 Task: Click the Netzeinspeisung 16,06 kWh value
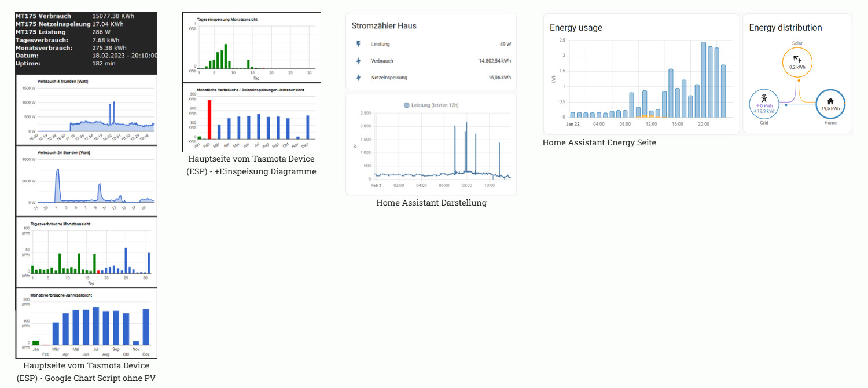(x=499, y=78)
